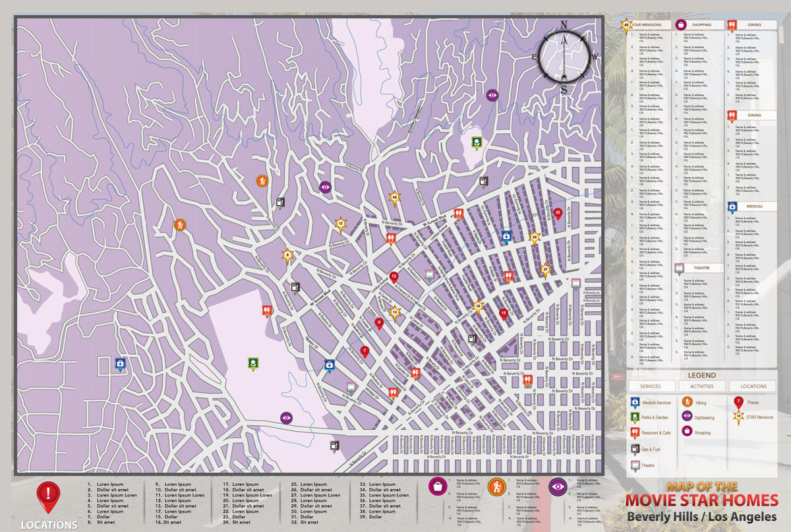
Task: Switch to the ACTIVITIES legend tab
Action: pos(701,386)
